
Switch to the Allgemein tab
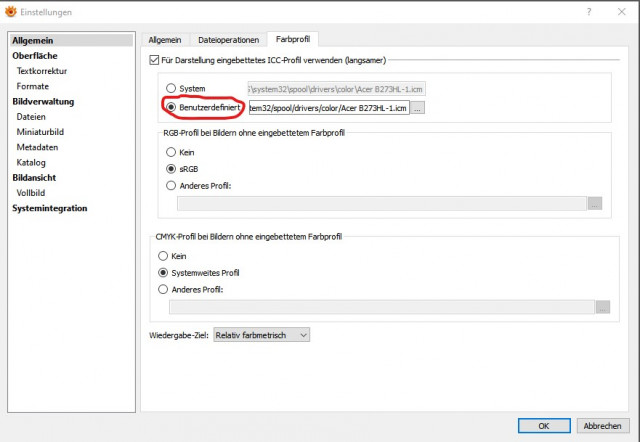165,40
